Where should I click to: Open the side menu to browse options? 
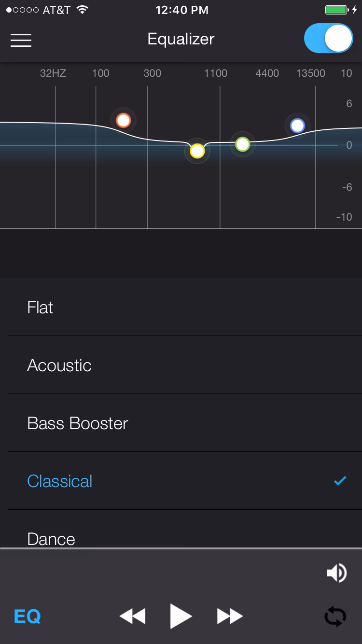(21, 40)
